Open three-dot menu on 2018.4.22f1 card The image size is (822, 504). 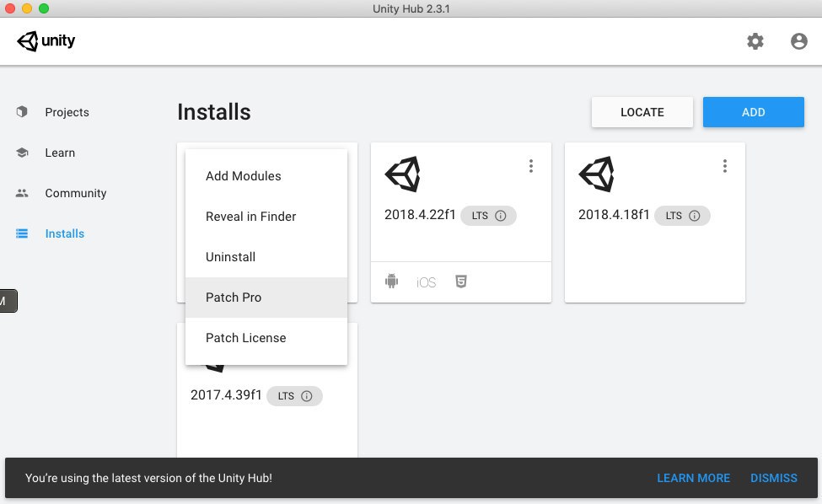531,166
